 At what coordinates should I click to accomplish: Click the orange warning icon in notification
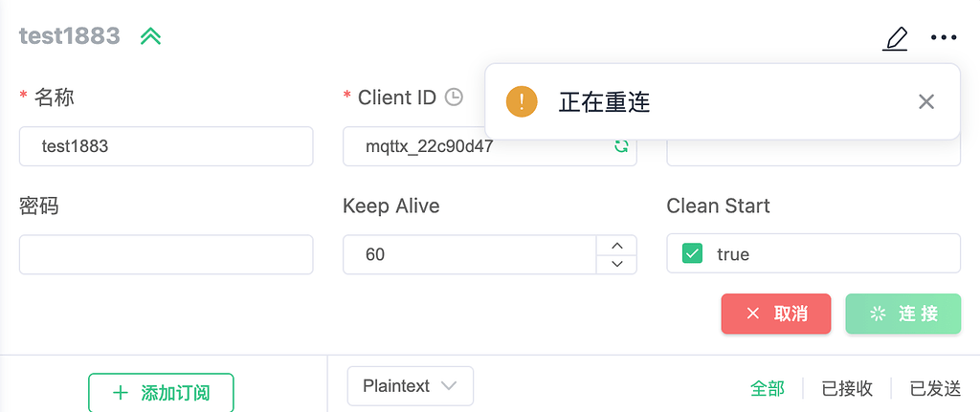click(x=522, y=101)
